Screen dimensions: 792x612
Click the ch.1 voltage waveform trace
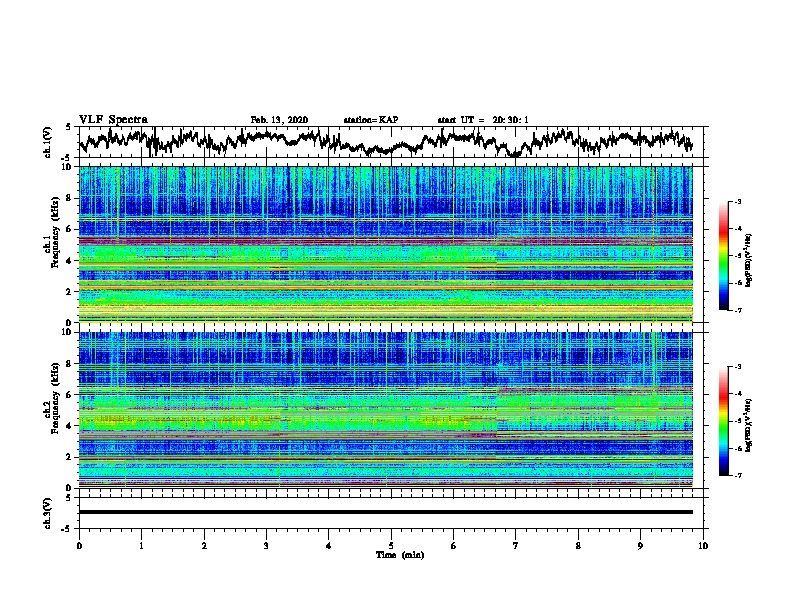tap(386, 141)
